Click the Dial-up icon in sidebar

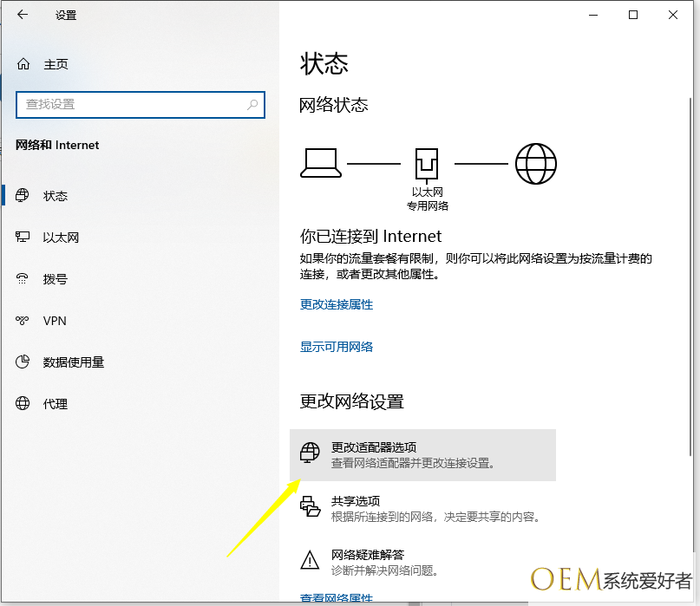tap(23, 279)
